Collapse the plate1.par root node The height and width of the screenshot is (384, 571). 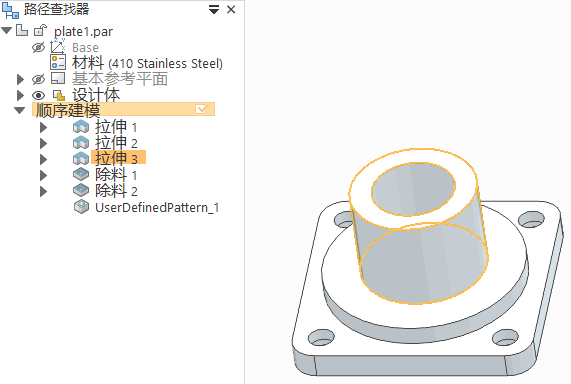pos(7,31)
